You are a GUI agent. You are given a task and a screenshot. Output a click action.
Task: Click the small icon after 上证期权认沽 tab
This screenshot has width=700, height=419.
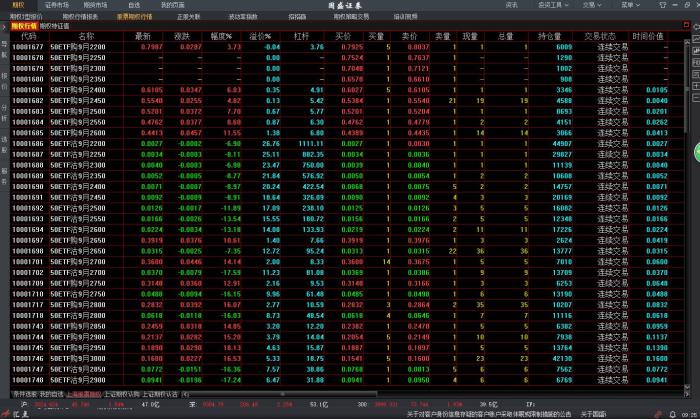185,394
